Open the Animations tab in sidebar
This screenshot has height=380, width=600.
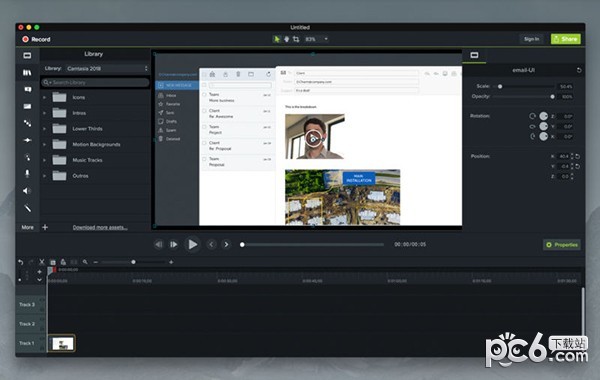point(27,140)
